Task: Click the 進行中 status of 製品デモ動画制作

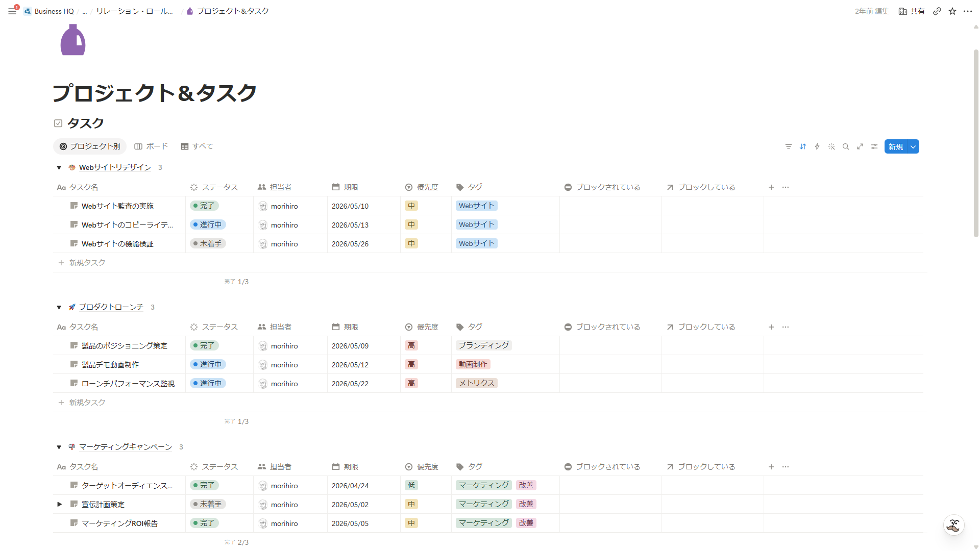Action: 208,364
